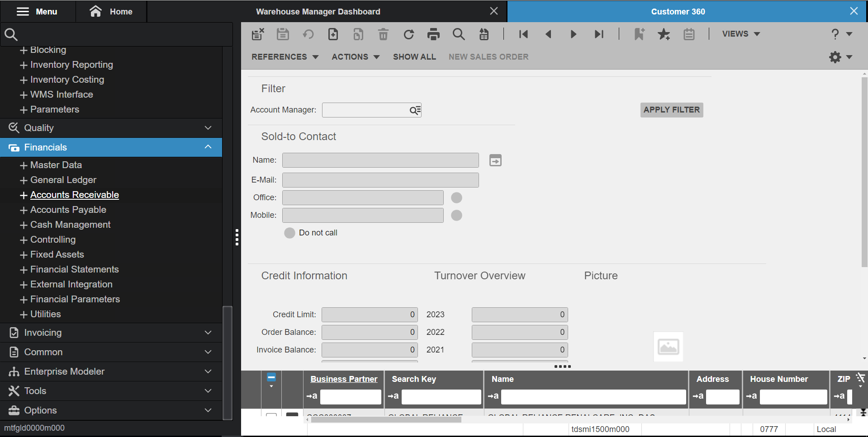Click the APPLY FILTER button
The height and width of the screenshot is (437, 868).
(672, 110)
